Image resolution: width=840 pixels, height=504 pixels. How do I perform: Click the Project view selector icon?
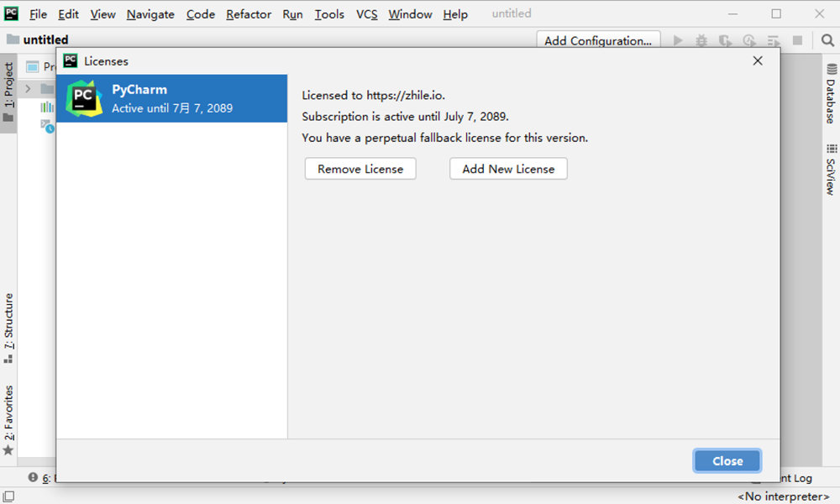[x=32, y=67]
